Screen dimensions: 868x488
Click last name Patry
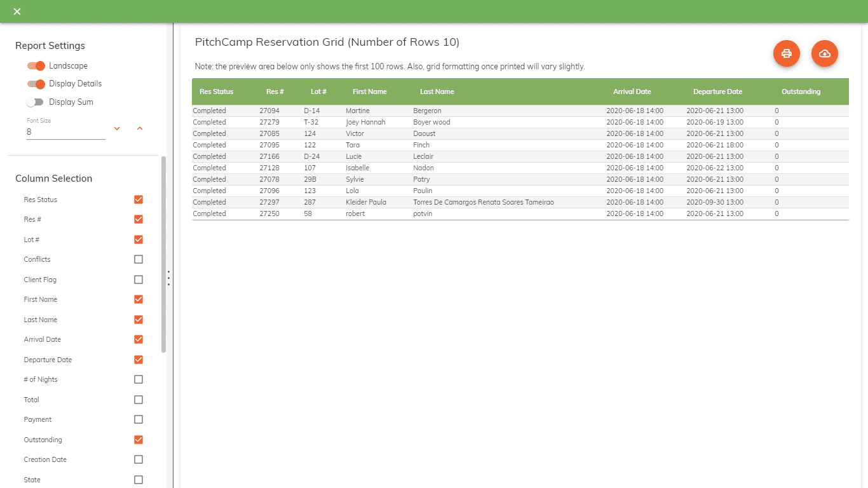click(421, 179)
